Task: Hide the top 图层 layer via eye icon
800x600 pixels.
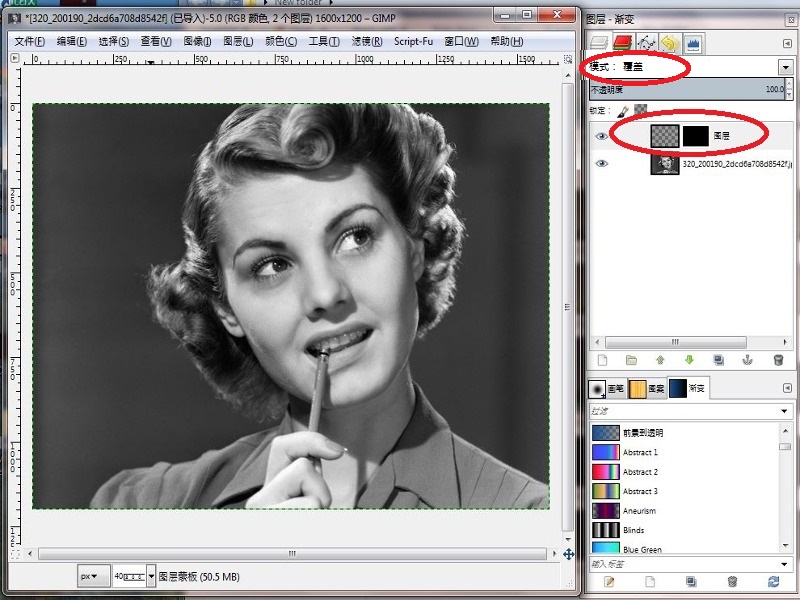Action: (602, 136)
